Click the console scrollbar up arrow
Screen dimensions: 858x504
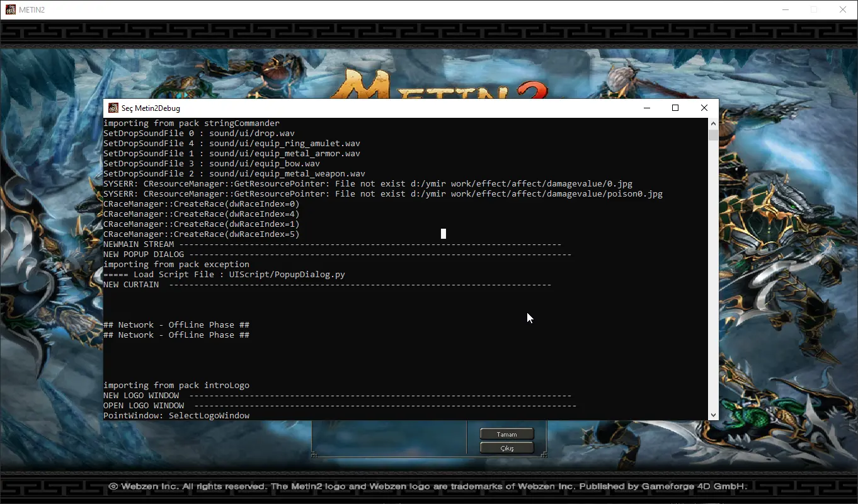713,123
